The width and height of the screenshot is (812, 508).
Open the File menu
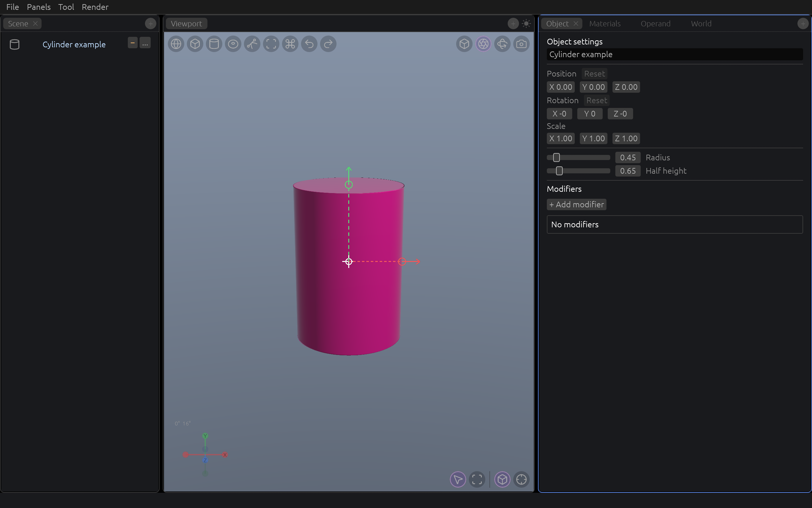(x=13, y=7)
